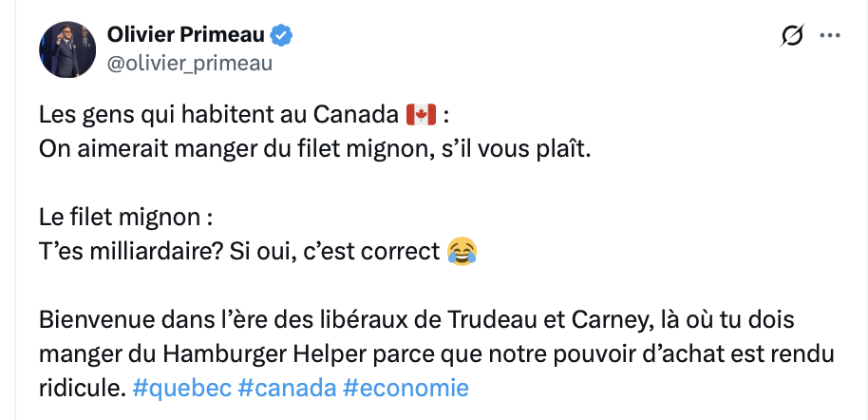
Task: Click the line starting "On aimerait manger"
Action: (x=313, y=150)
